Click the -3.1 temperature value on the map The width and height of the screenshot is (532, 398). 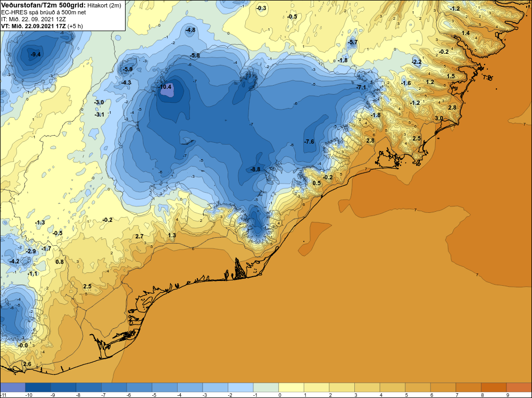pyautogui.click(x=99, y=115)
